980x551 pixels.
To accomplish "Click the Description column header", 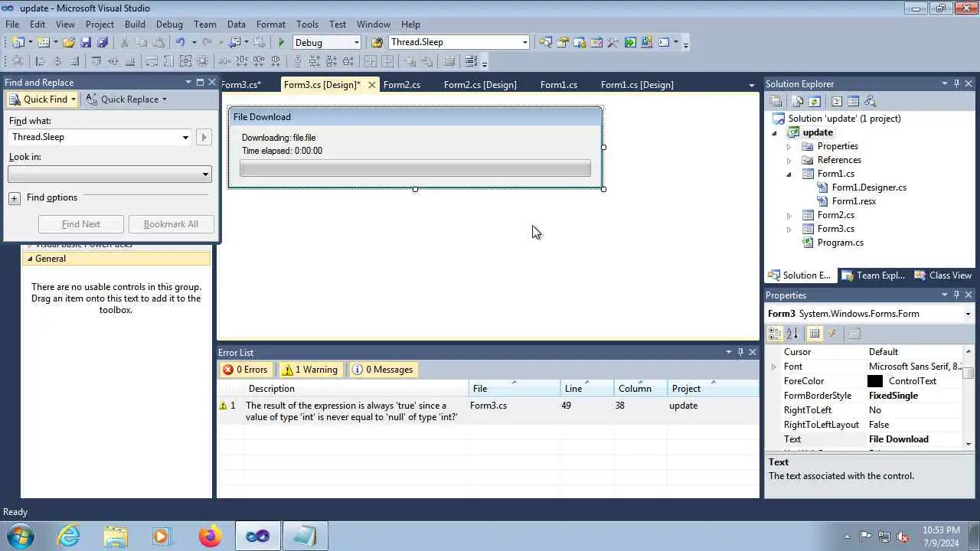I will pos(357,389).
